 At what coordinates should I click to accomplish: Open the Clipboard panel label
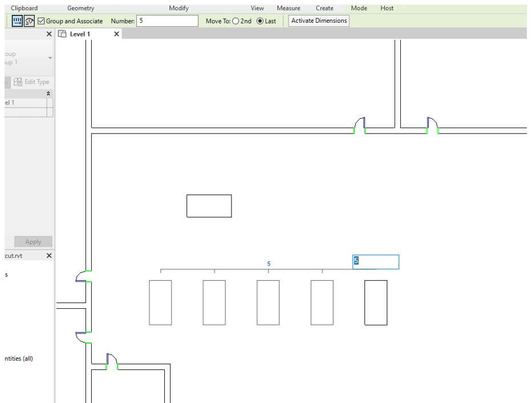pyautogui.click(x=24, y=8)
